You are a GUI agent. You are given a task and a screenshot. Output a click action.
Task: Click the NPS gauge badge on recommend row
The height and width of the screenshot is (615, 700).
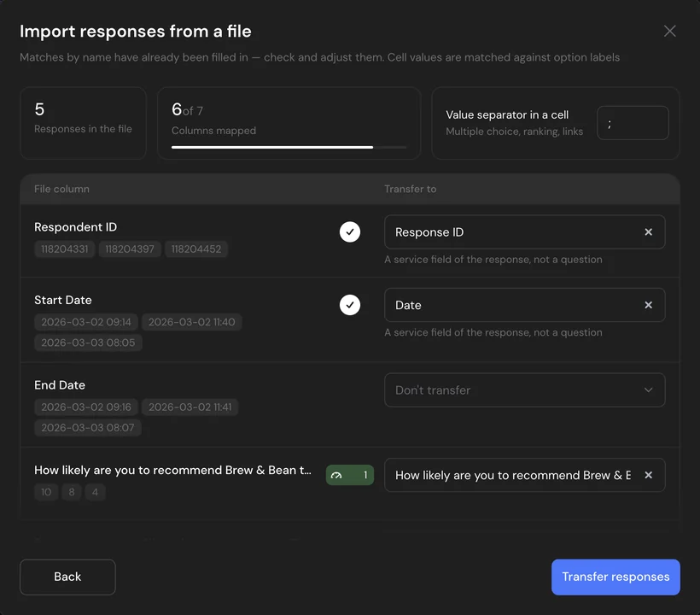pos(349,475)
